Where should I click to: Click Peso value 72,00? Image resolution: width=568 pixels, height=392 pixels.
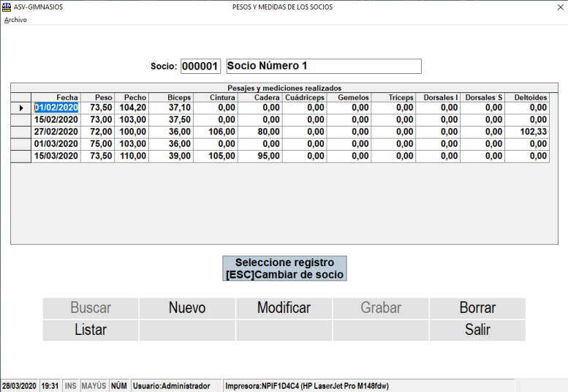point(98,132)
